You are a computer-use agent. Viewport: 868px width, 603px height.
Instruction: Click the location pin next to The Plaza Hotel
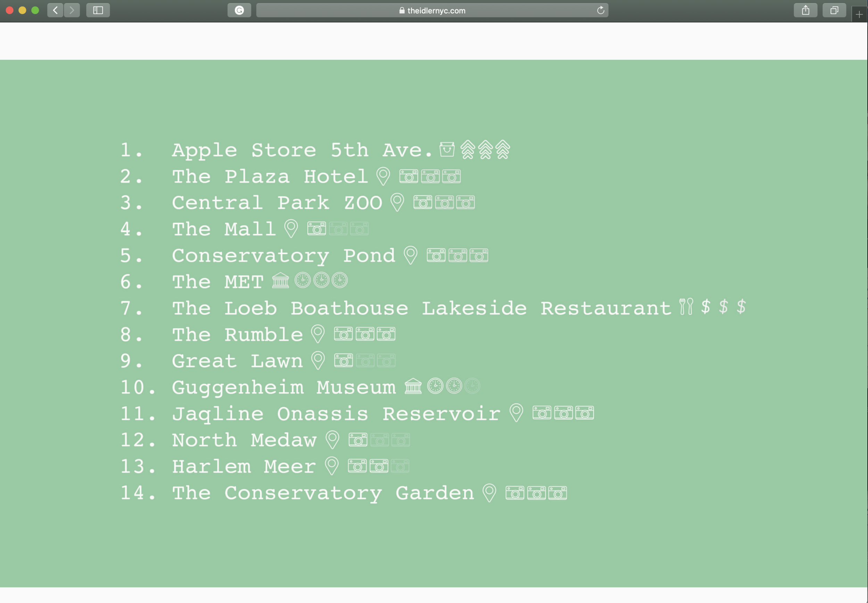coord(383,176)
